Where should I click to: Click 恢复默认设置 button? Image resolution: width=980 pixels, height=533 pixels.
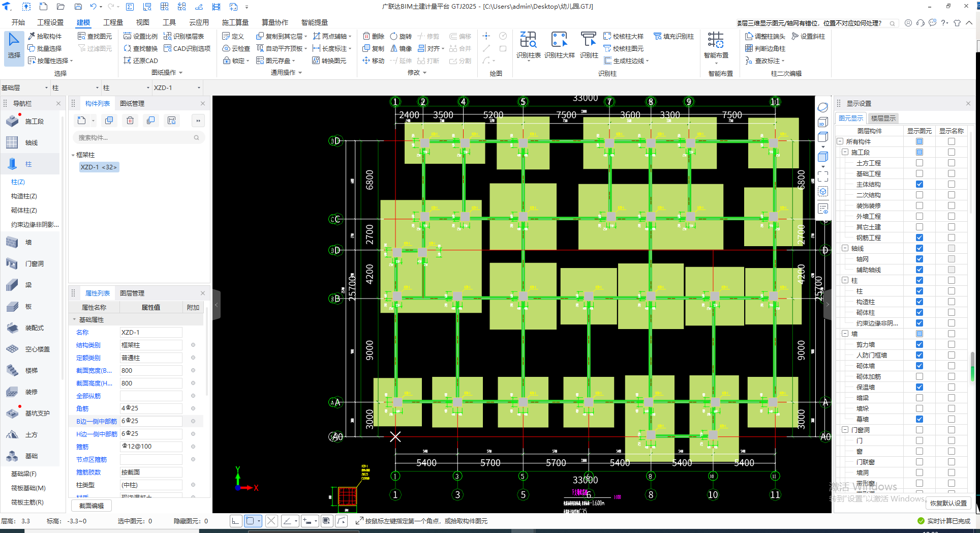click(x=948, y=503)
